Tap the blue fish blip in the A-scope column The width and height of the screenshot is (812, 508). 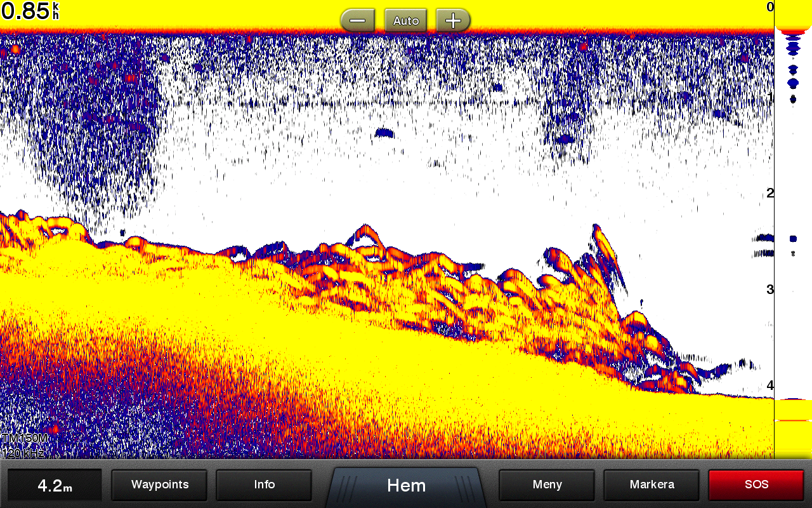793,239
